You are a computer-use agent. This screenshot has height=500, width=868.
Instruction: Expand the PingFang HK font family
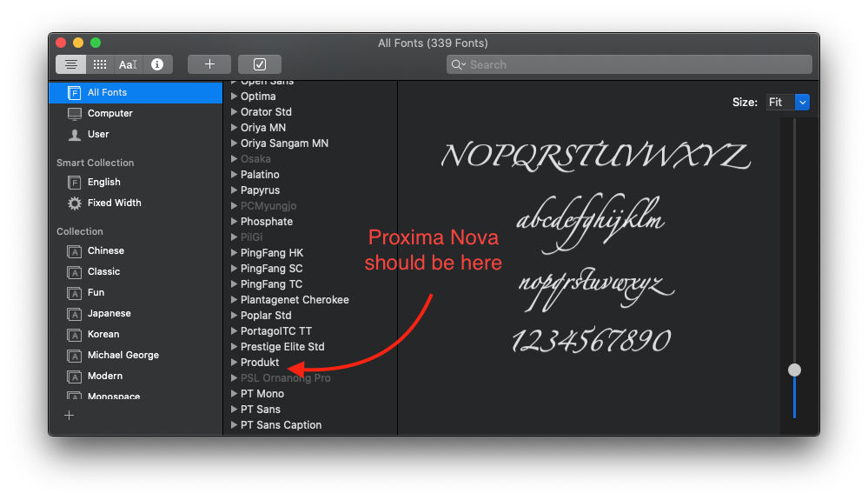[x=234, y=252]
